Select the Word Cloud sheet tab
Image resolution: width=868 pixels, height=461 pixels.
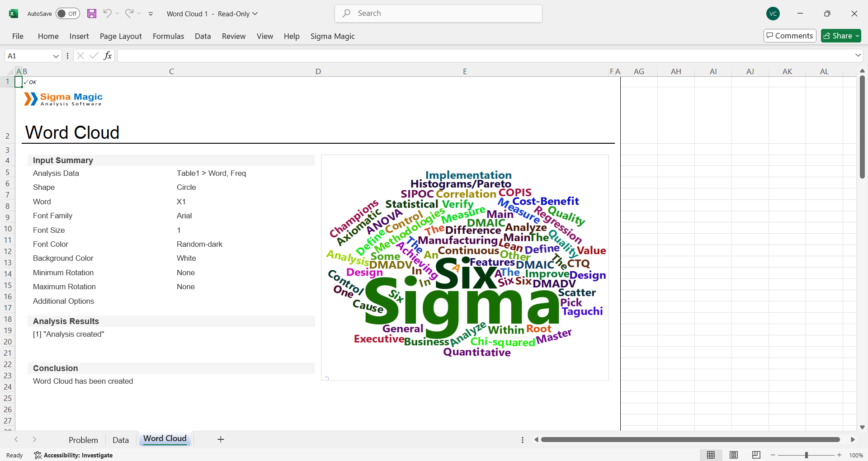click(x=165, y=439)
